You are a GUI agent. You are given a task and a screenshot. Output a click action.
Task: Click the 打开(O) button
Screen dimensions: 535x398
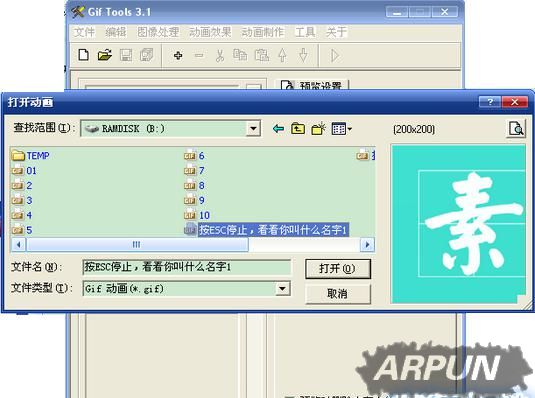(x=337, y=269)
